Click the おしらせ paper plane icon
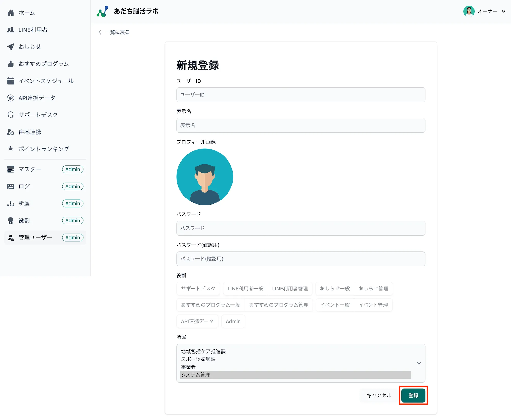This screenshot has width=511, height=420. [10, 47]
